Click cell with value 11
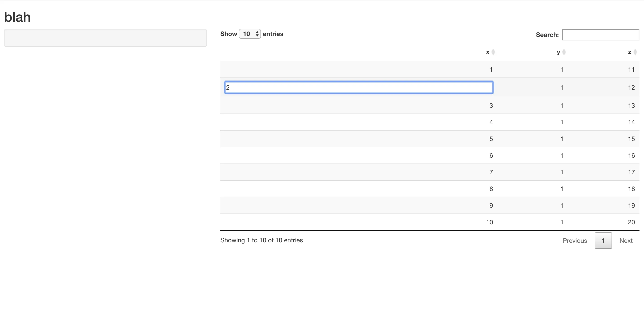 (631, 69)
